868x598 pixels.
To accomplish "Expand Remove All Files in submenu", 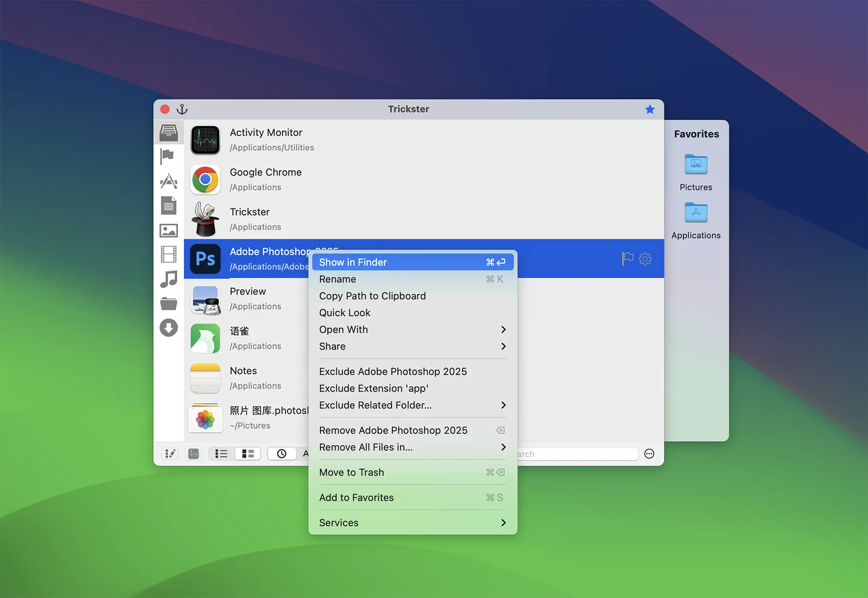I will (x=413, y=447).
